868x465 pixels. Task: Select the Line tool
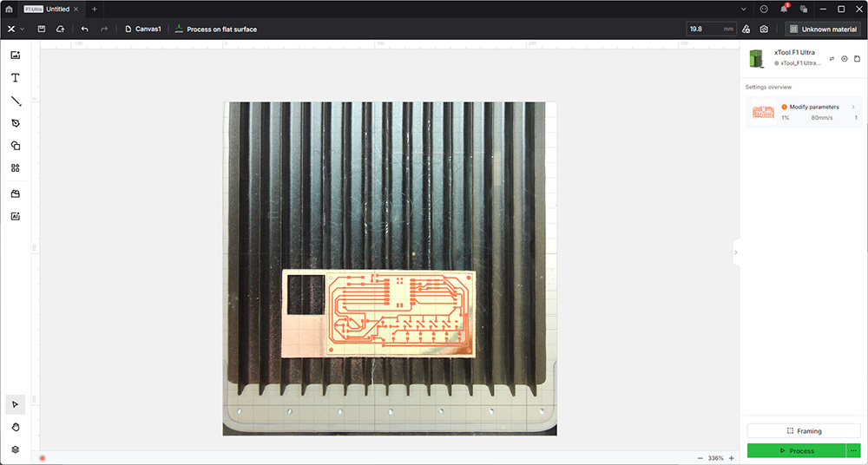[x=16, y=101]
